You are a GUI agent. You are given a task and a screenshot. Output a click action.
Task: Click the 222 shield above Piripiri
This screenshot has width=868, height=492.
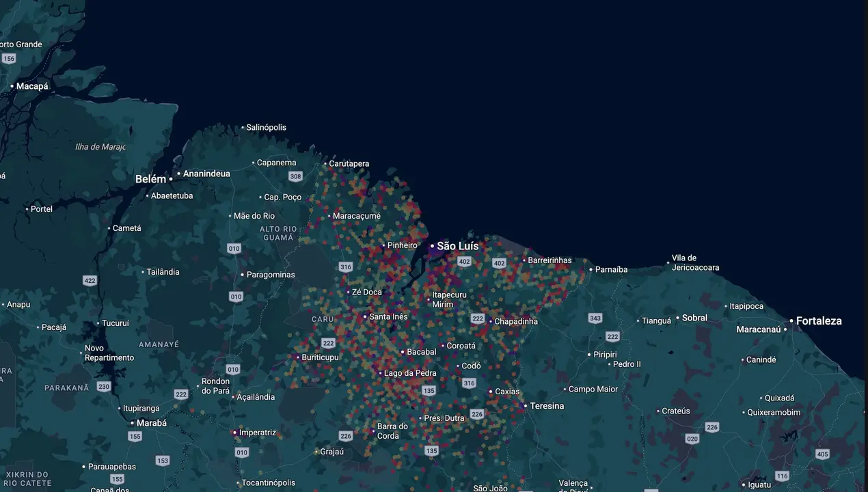pyautogui.click(x=612, y=337)
